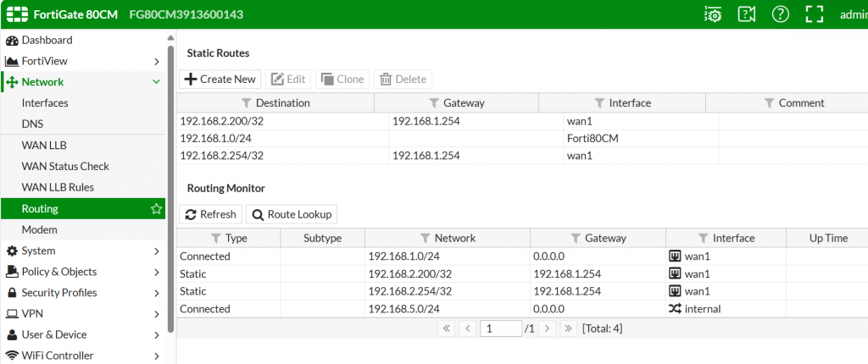Click the FortiGate logo icon

(17, 14)
